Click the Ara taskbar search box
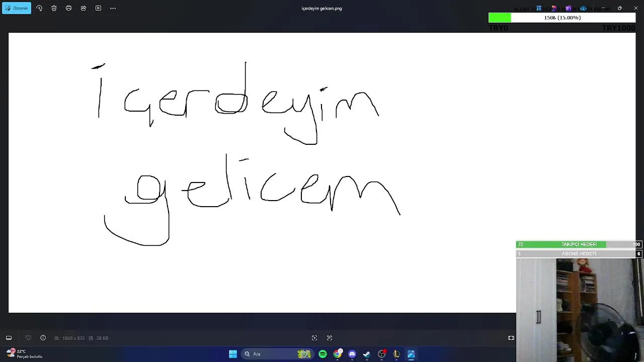Viewport: 644px width, 362px height. [x=277, y=354]
